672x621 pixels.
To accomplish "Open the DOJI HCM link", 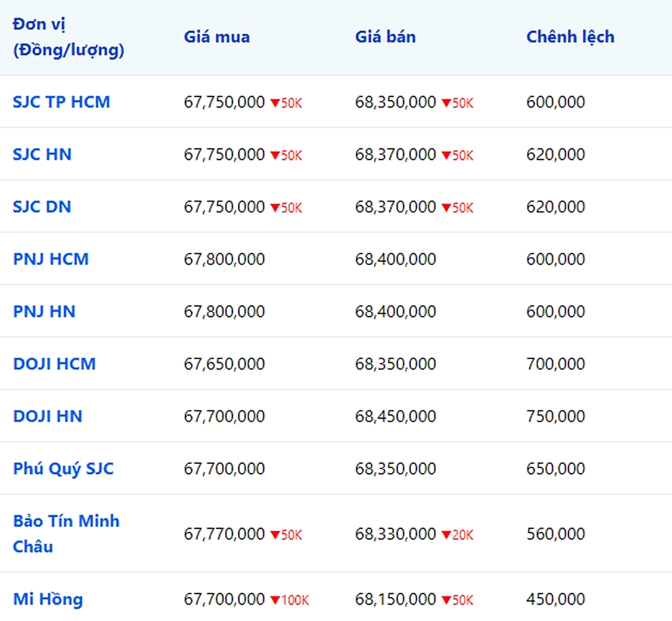I will tap(54, 364).
